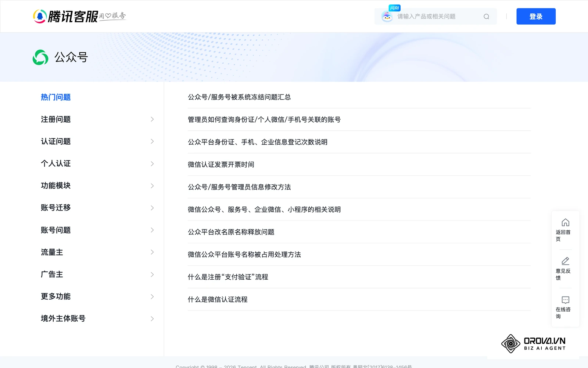Click the AI assistant penguin icon
Screen dimensions: 588x368
click(x=387, y=17)
